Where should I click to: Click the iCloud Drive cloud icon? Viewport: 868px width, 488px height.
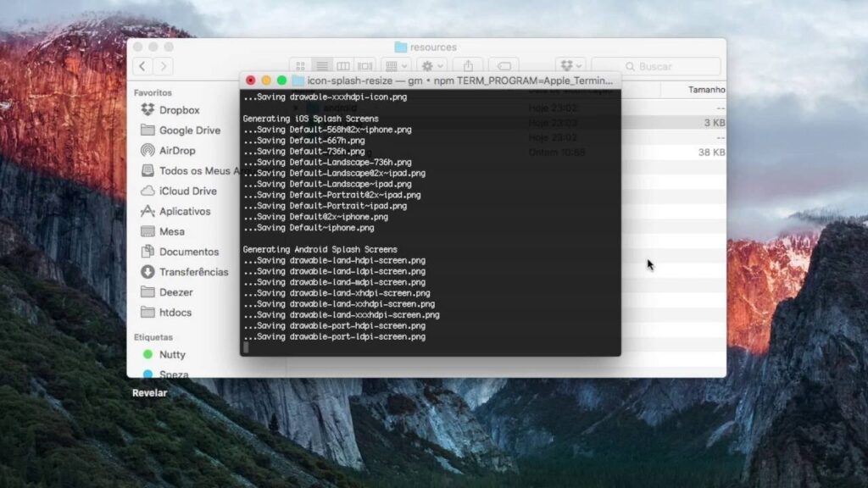(x=147, y=191)
